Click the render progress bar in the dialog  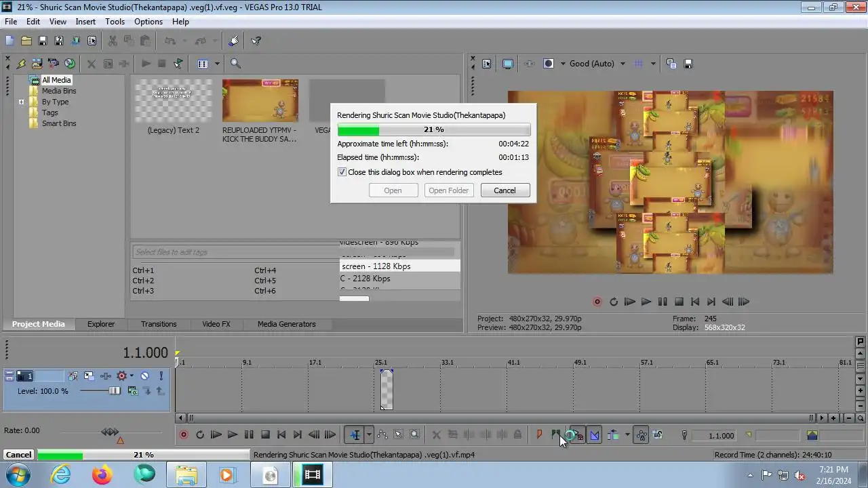tap(434, 129)
